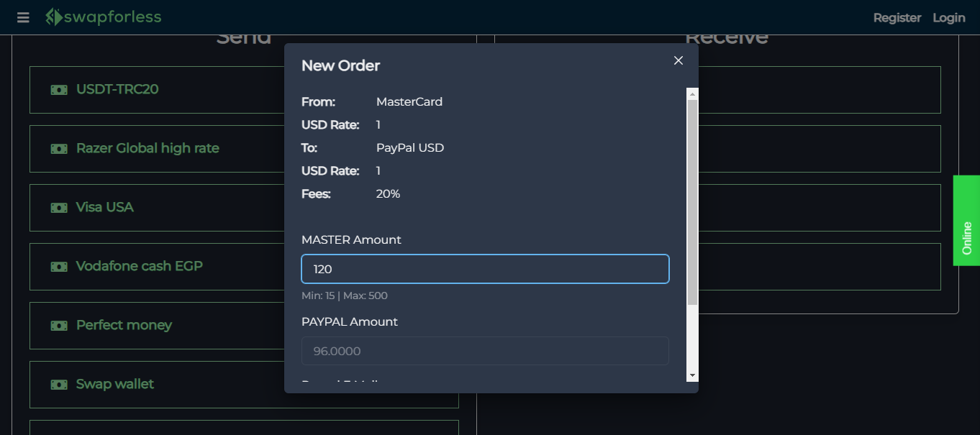Open the Register page
The height and width of the screenshot is (435, 980).
tap(897, 17)
